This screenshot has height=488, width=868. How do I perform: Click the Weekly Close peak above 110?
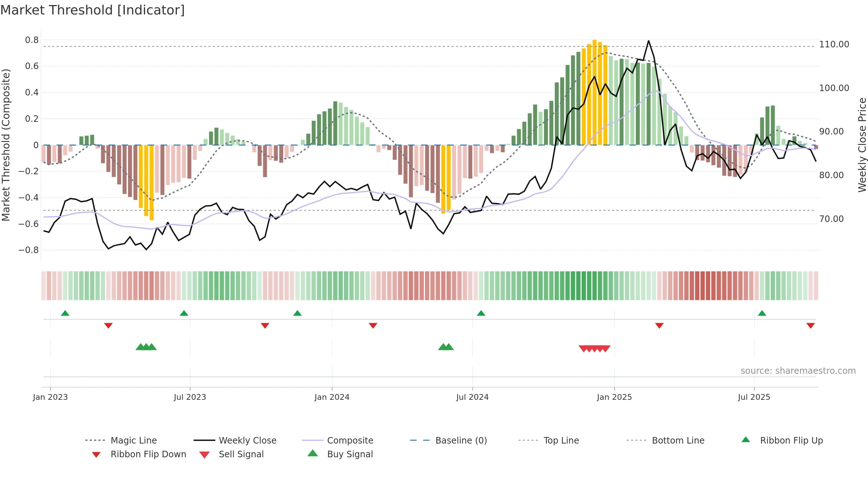click(648, 41)
